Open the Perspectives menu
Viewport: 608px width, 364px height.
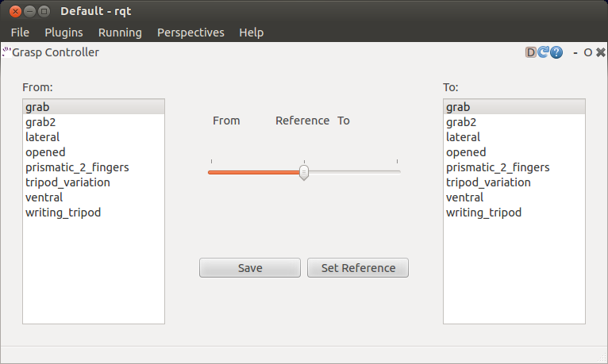190,33
